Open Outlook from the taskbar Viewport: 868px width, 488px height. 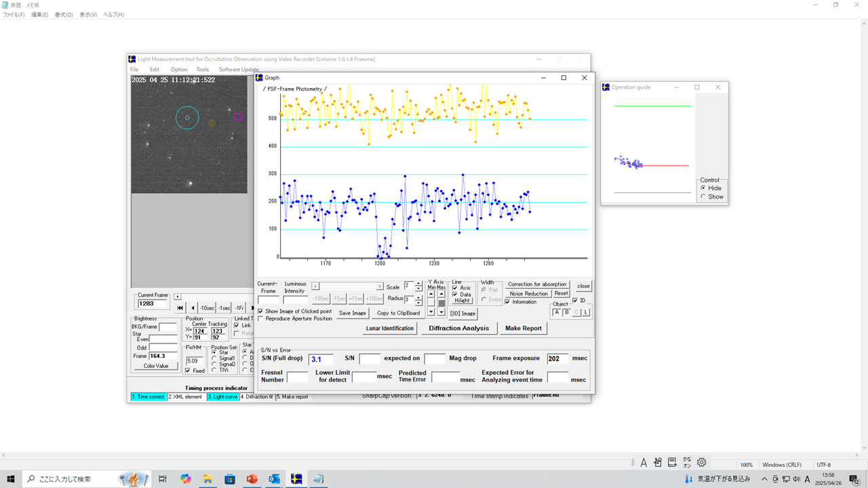274,479
